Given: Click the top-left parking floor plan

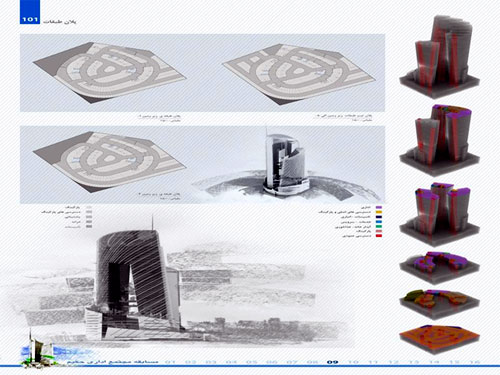Looking at the screenshot, I should (x=109, y=72).
